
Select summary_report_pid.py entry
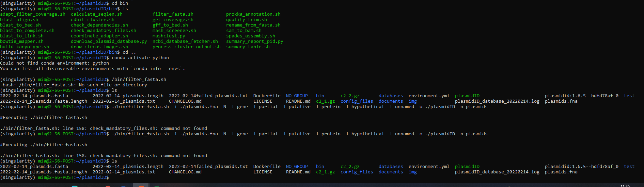(255, 41)
